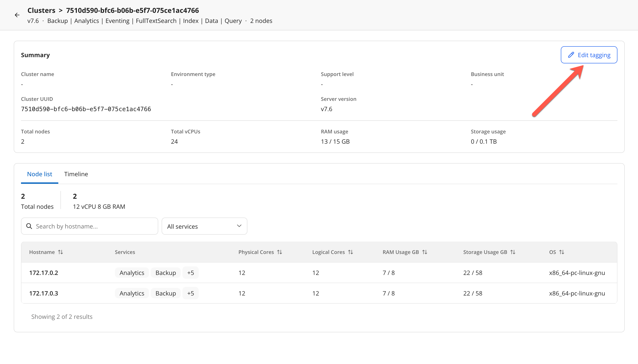The image size is (638, 364).
Task: Click Backup tag in 172.17.0.2 row
Action: coord(166,273)
